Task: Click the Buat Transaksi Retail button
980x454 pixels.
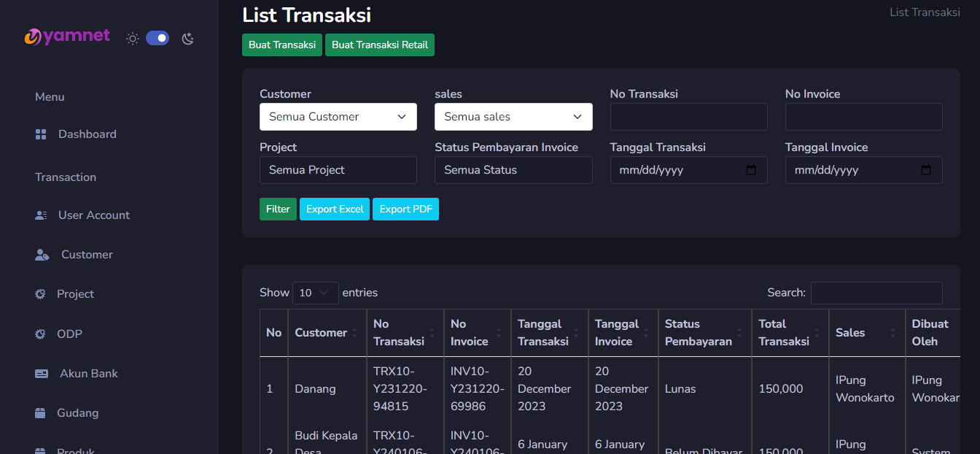Action: coord(379,45)
